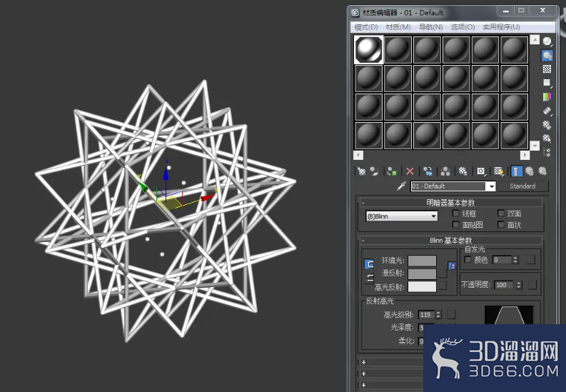Image resolution: width=566 pixels, height=392 pixels.
Task: Open the 导航(N) menu
Action: click(430, 27)
